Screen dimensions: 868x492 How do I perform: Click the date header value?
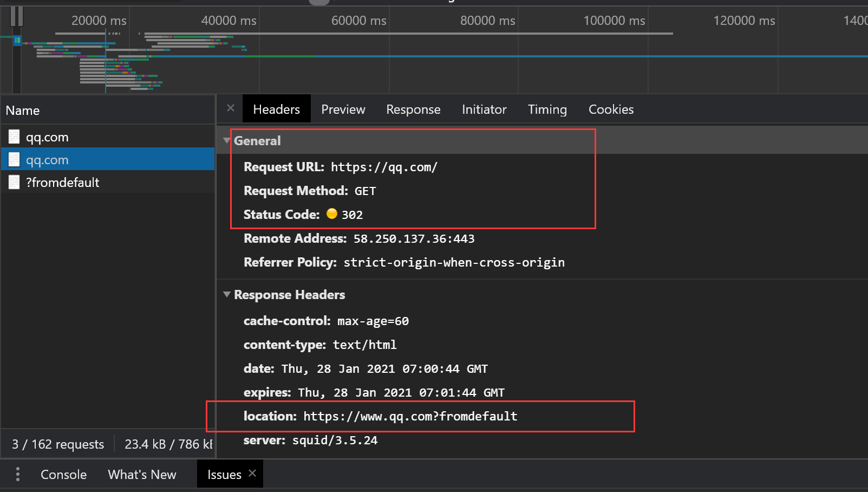tap(384, 368)
